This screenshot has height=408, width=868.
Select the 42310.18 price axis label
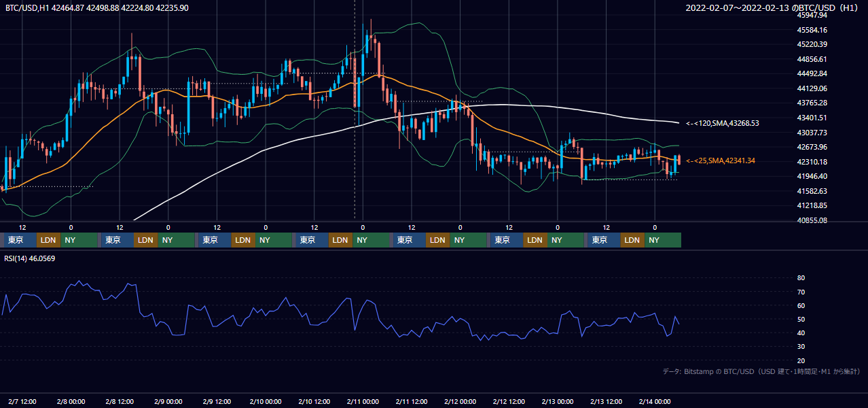812,162
